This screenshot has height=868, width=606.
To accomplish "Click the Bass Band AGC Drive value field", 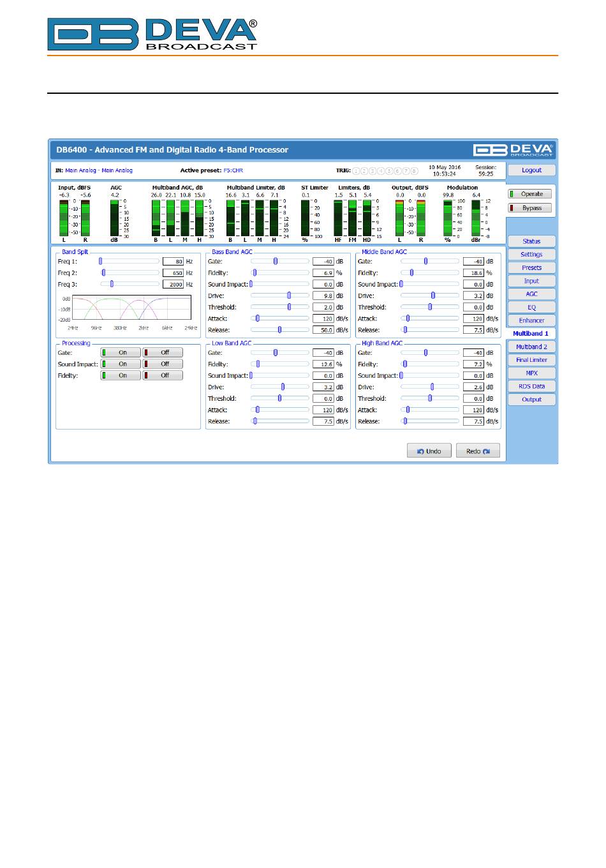I will [323, 296].
